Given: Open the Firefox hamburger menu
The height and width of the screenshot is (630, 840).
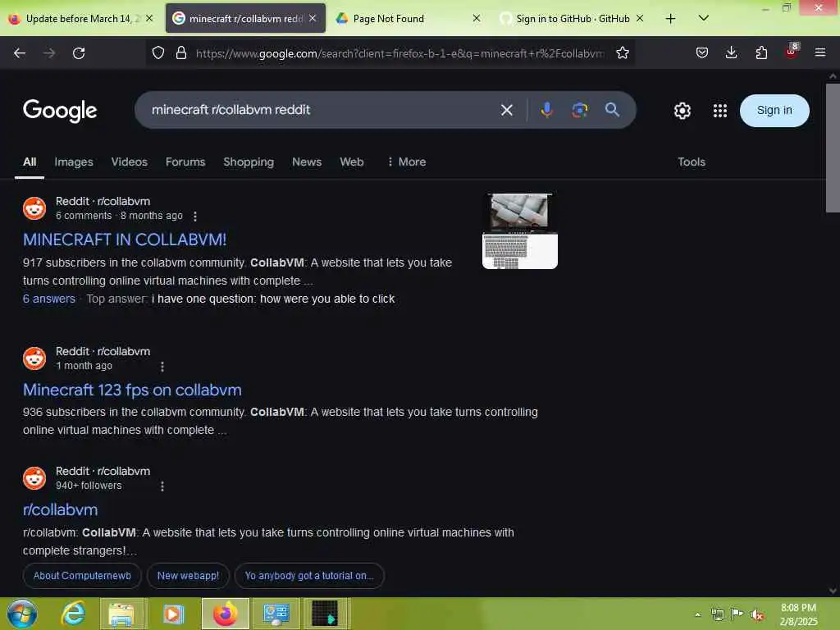Looking at the screenshot, I should point(820,52).
